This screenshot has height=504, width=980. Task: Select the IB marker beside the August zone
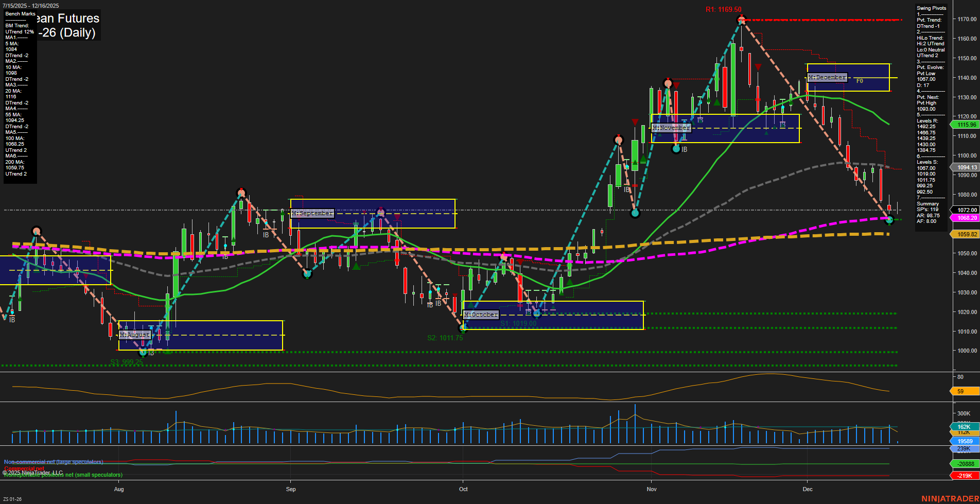coord(151,353)
